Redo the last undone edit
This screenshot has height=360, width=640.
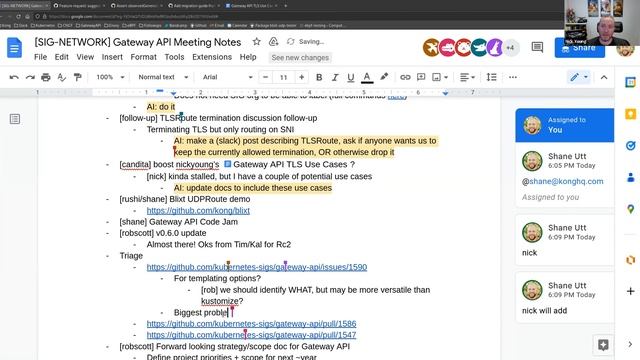coord(30,77)
